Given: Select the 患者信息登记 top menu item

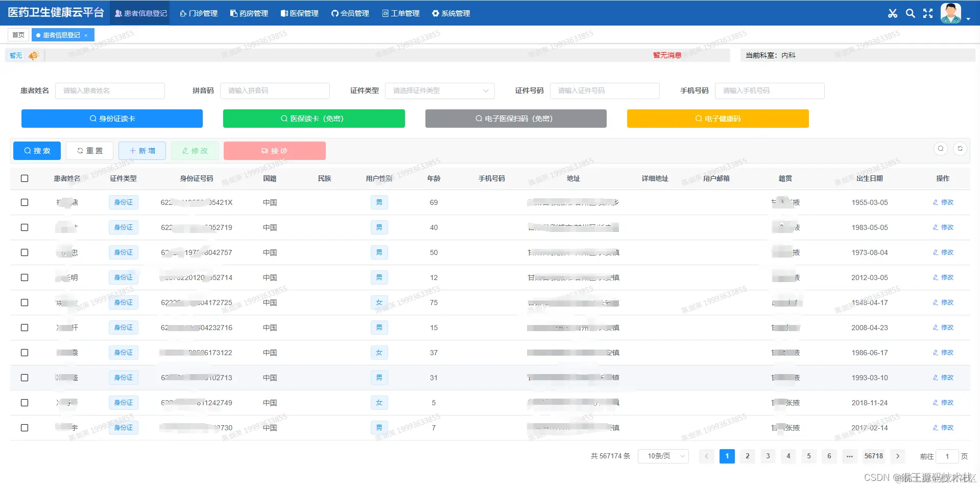Looking at the screenshot, I should point(141,13).
